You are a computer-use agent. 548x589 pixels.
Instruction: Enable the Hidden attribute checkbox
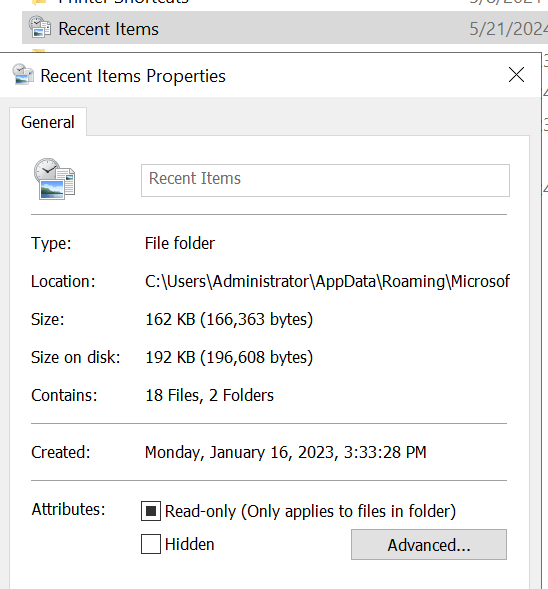click(151, 544)
